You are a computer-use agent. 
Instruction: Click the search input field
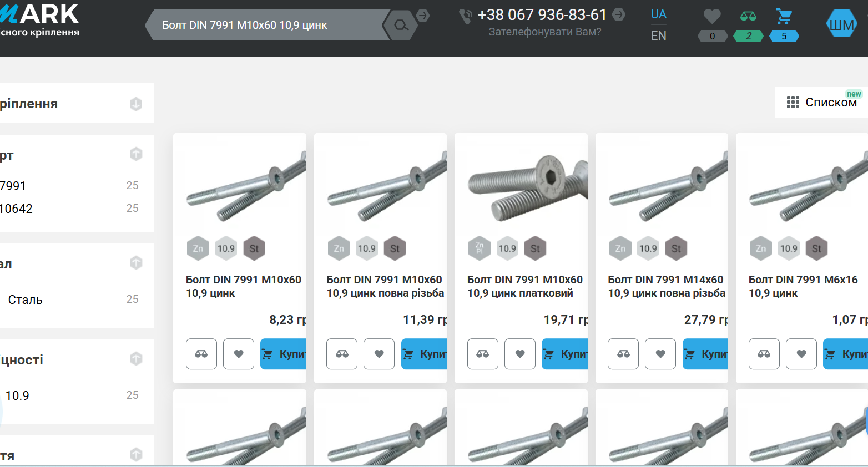click(x=269, y=25)
